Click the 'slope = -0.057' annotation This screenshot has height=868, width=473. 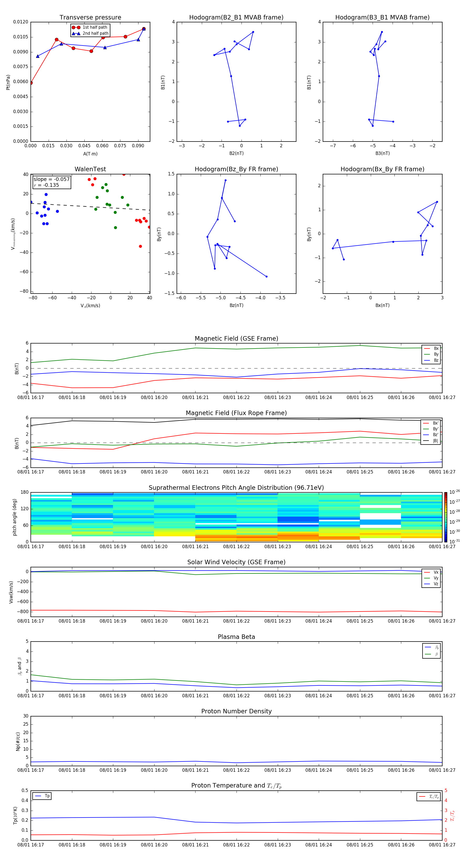coord(52,179)
